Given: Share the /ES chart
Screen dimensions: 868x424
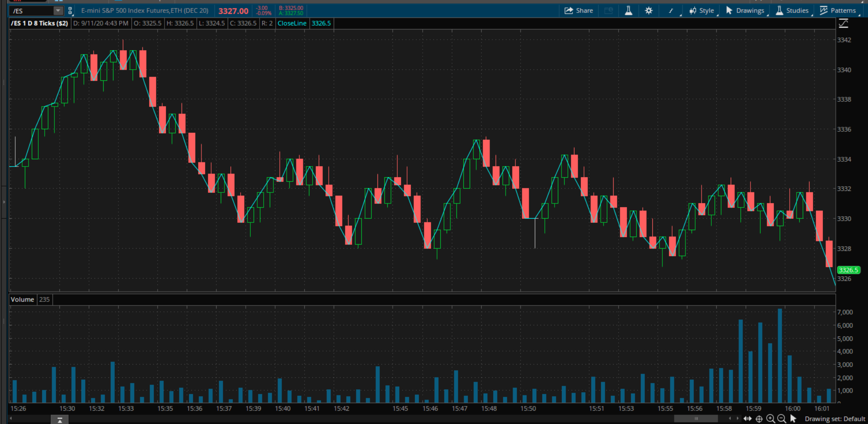Looking at the screenshot, I should tap(579, 11).
